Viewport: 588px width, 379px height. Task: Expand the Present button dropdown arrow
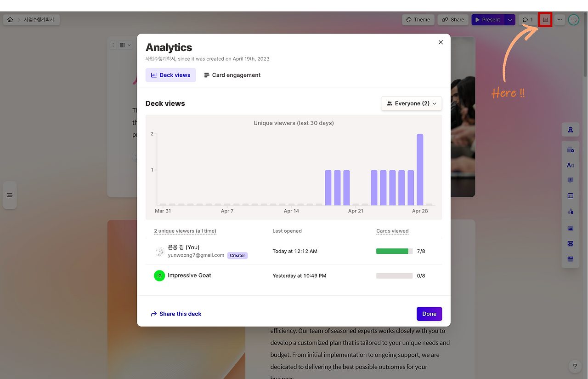(x=510, y=20)
